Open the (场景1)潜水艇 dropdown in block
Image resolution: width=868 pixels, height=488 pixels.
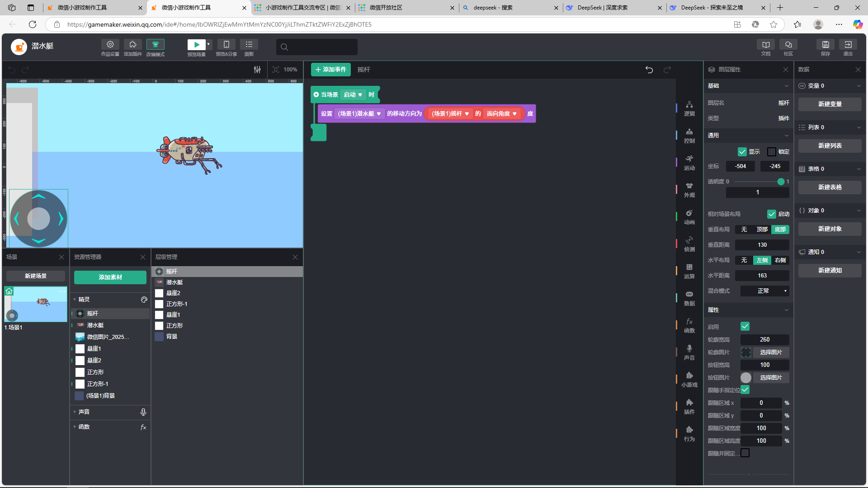(360, 114)
